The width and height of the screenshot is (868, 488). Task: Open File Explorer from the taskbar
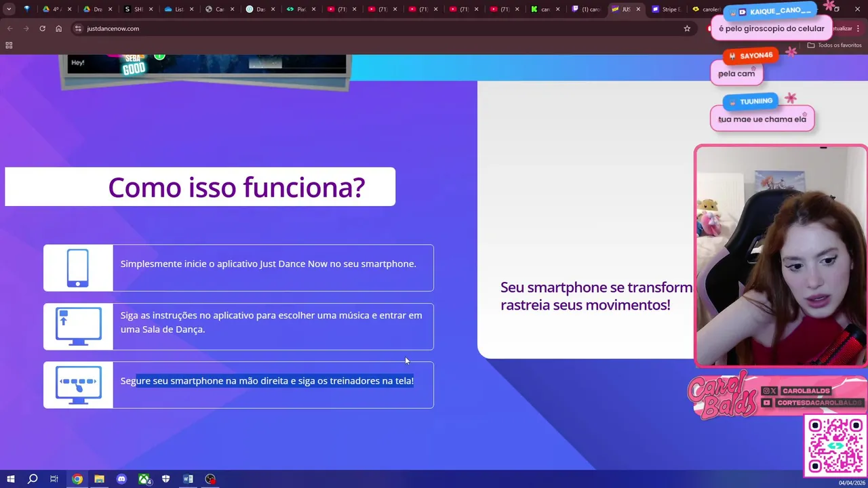[x=99, y=479]
